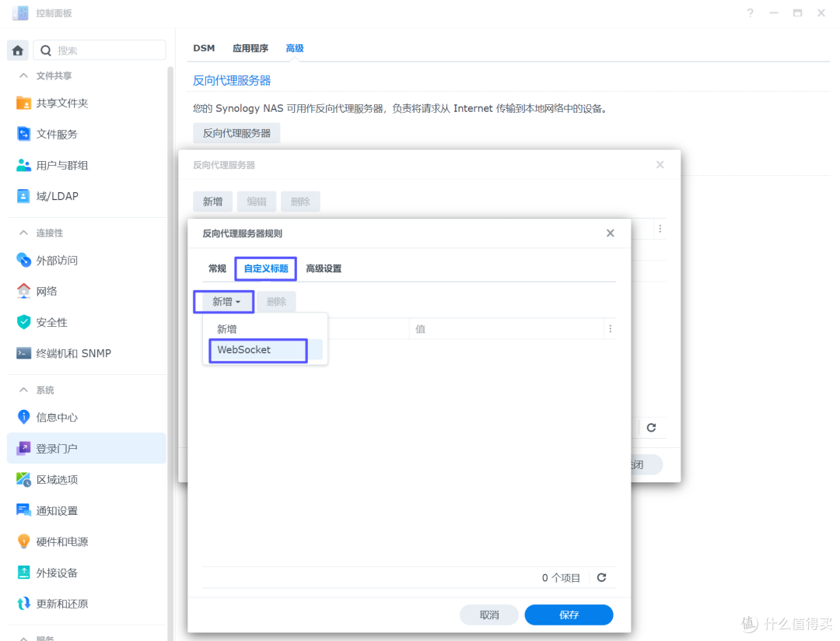
Task: Click the blue 保存 button
Action: point(569,615)
